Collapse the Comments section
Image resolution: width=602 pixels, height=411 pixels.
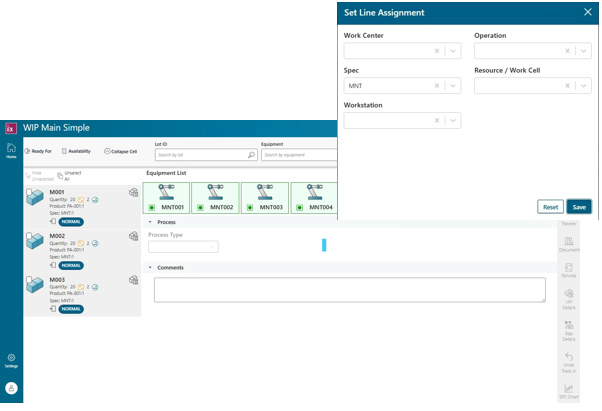point(149,267)
